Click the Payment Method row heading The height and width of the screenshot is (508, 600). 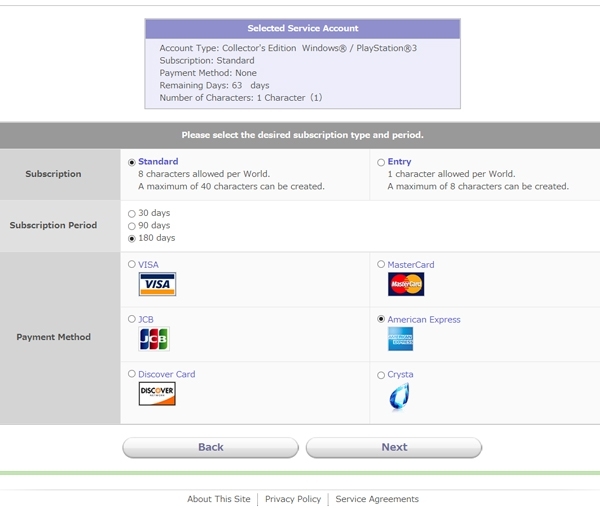(53, 337)
